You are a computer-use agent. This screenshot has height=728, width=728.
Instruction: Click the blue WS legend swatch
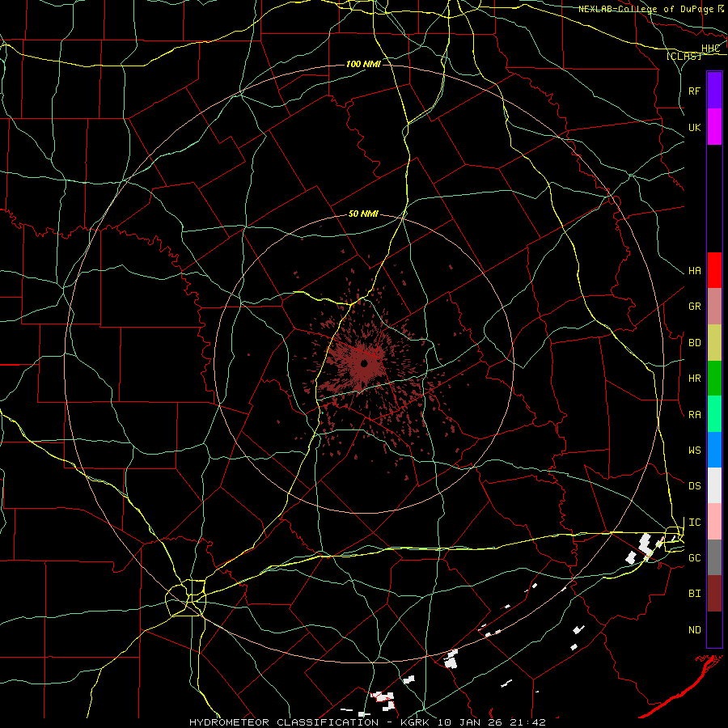click(714, 450)
